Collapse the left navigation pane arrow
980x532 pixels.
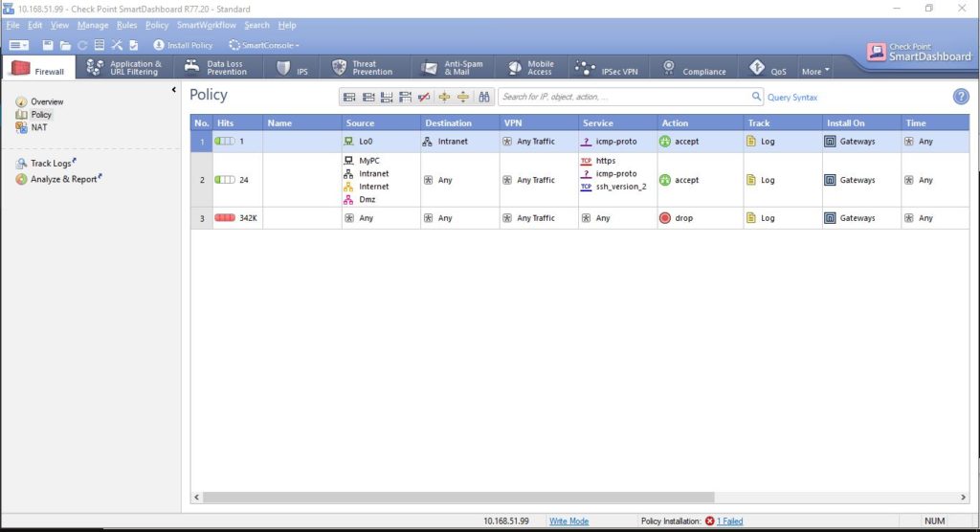coord(174,90)
